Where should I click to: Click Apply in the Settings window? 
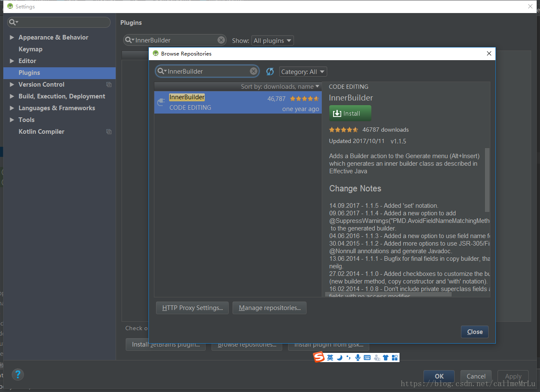tap(513, 376)
